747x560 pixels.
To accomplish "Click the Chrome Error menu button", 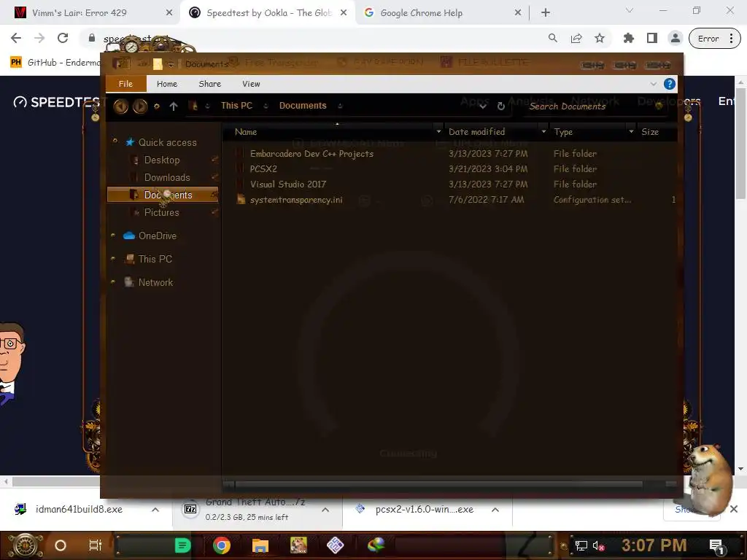I will click(x=715, y=39).
